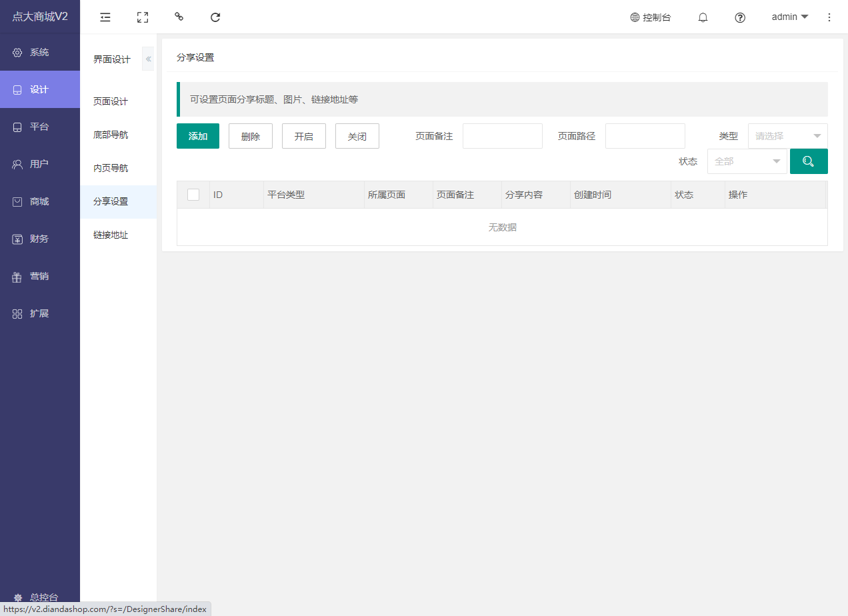848x616 pixels.
Task: Open 页面设计 in the submenu
Action: pyautogui.click(x=111, y=101)
